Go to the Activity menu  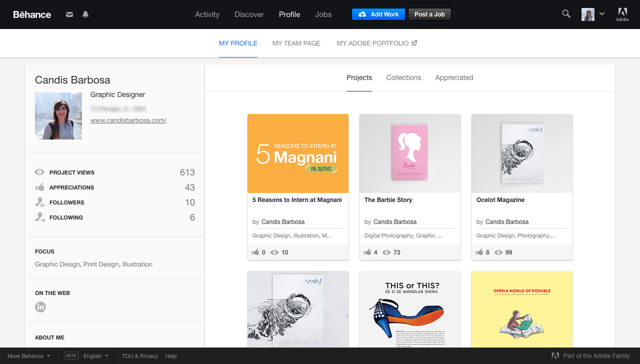tap(207, 14)
